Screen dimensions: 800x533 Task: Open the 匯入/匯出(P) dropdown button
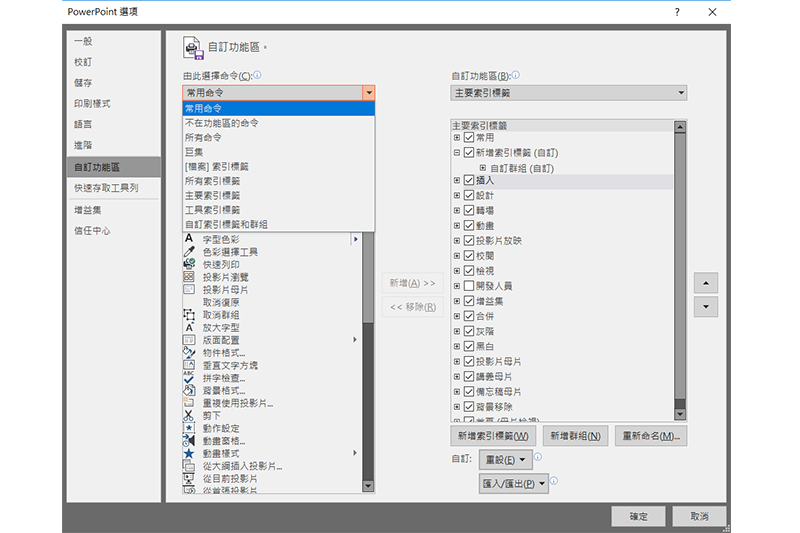pos(513,484)
